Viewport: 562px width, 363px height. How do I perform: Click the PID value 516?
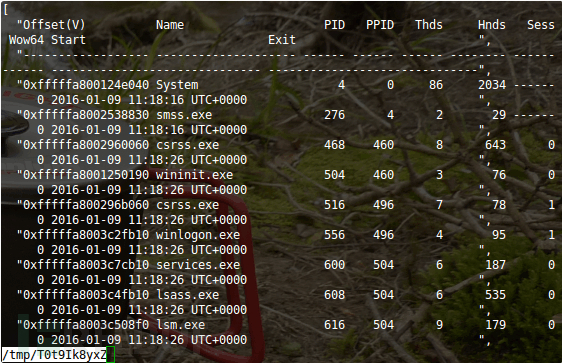(334, 205)
